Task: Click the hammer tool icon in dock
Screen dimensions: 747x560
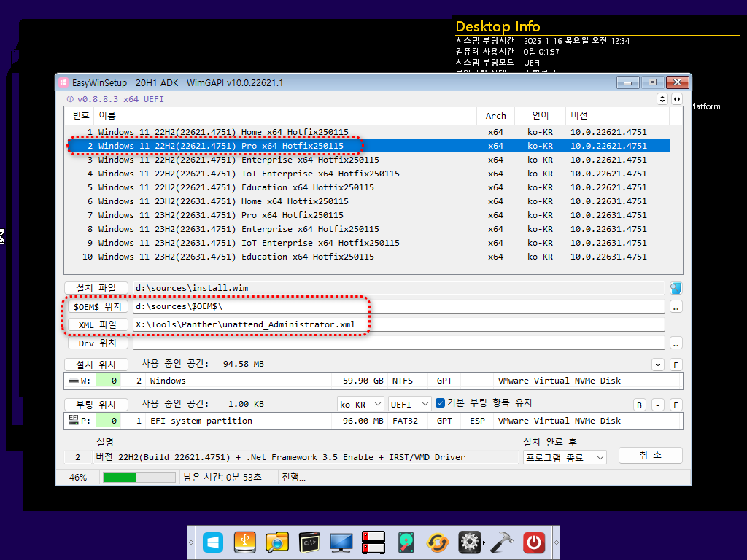Action: [x=502, y=542]
